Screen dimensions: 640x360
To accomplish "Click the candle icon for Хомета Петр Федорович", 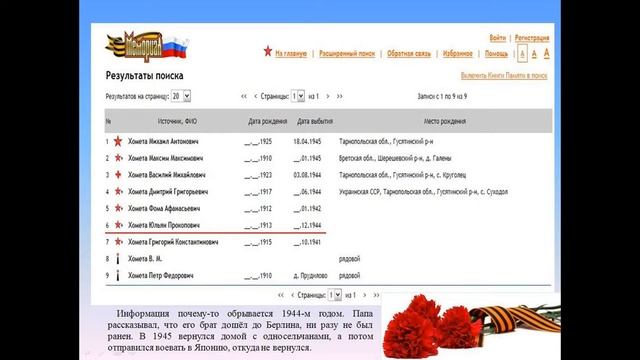I will coord(118,275).
